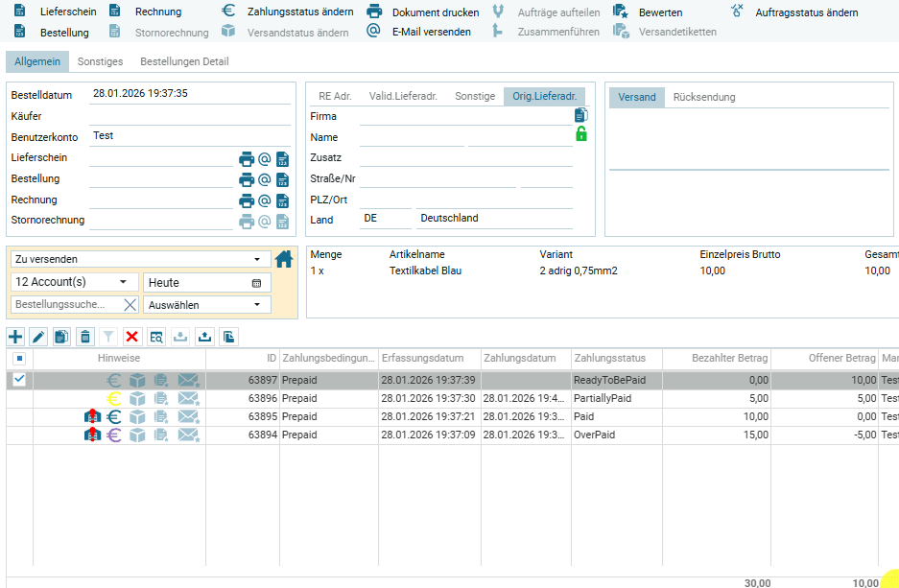Click the yellow euro icon for order 63896
Image resolution: width=899 pixels, height=588 pixels.
[x=114, y=398]
